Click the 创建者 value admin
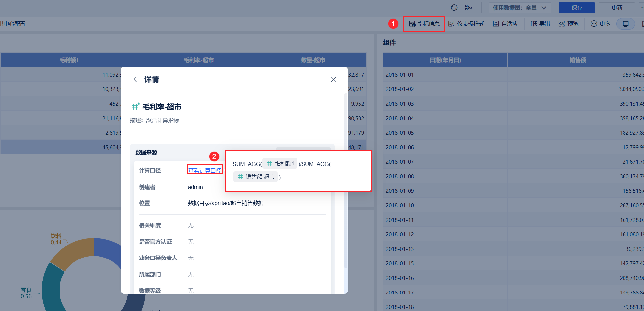 click(195, 187)
